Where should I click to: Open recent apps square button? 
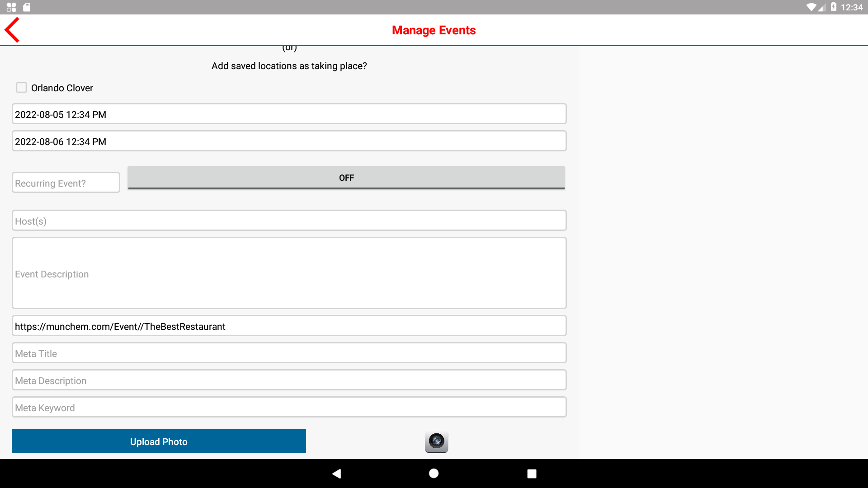(532, 474)
